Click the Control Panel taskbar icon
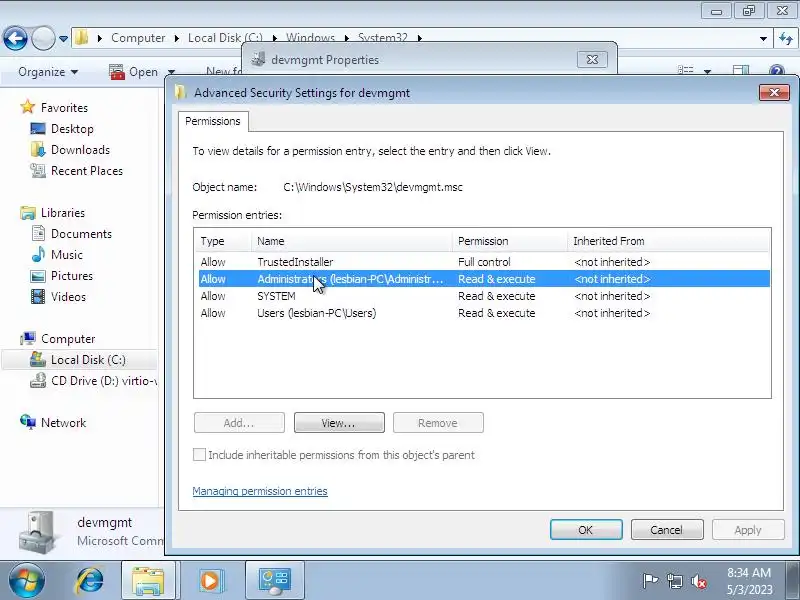The image size is (800, 600). [x=274, y=581]
